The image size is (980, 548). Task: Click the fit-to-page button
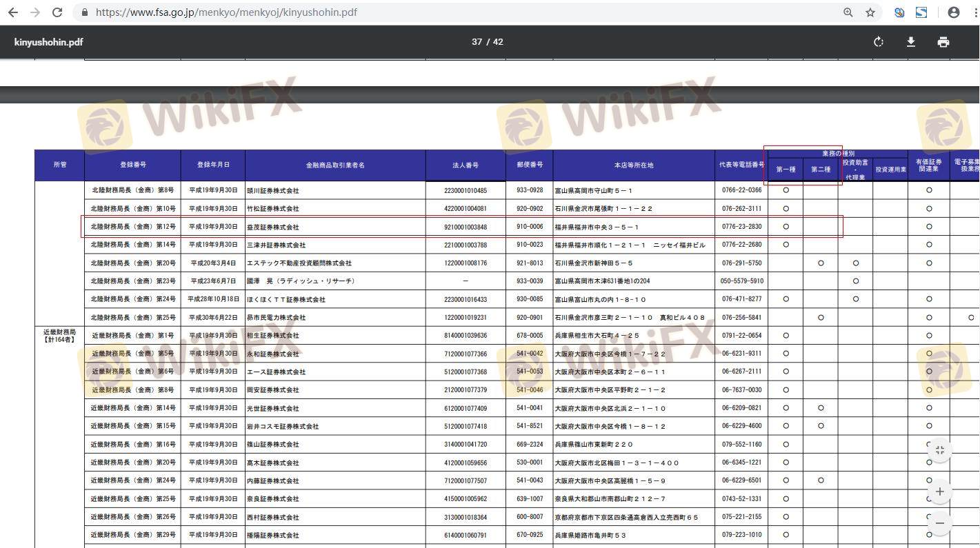point(940,450)
